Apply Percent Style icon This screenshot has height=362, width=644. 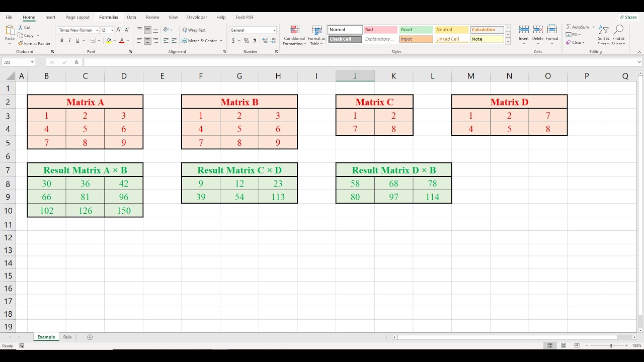[x=247, y=41]
